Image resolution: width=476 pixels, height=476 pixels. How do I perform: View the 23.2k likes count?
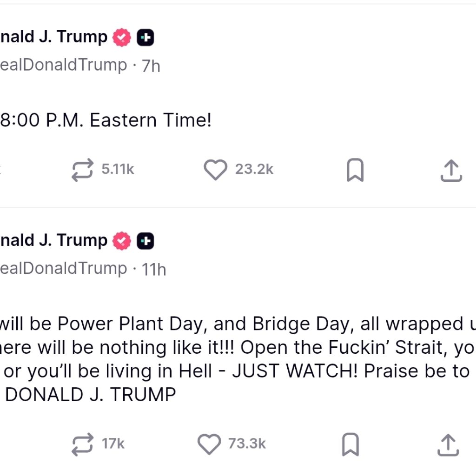point(254,169)
